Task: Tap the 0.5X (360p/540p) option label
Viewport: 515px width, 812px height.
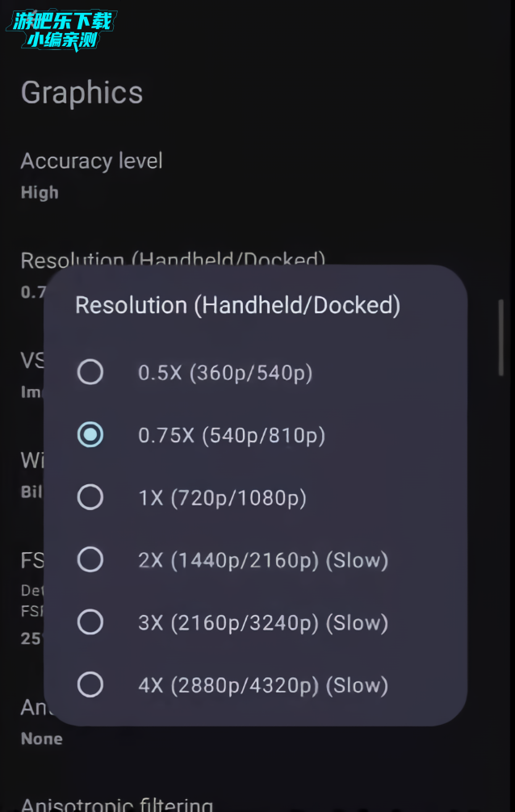Action: tap(225, 373)
